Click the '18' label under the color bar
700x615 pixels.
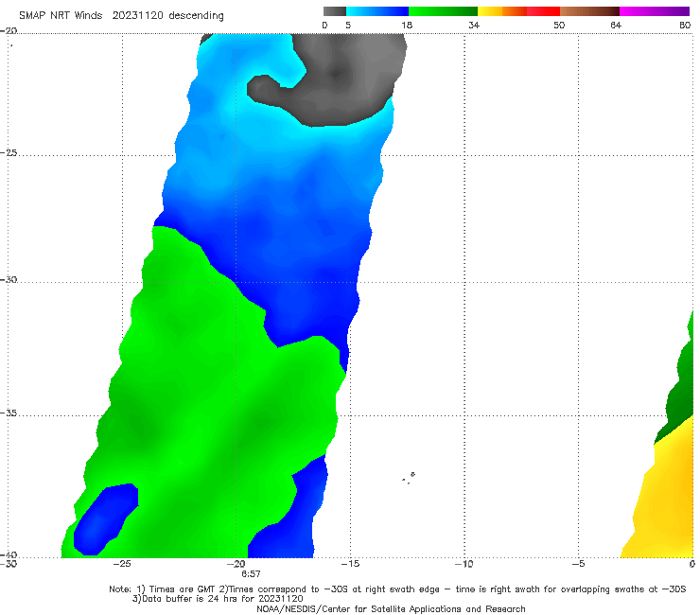[x=407, y=26]
